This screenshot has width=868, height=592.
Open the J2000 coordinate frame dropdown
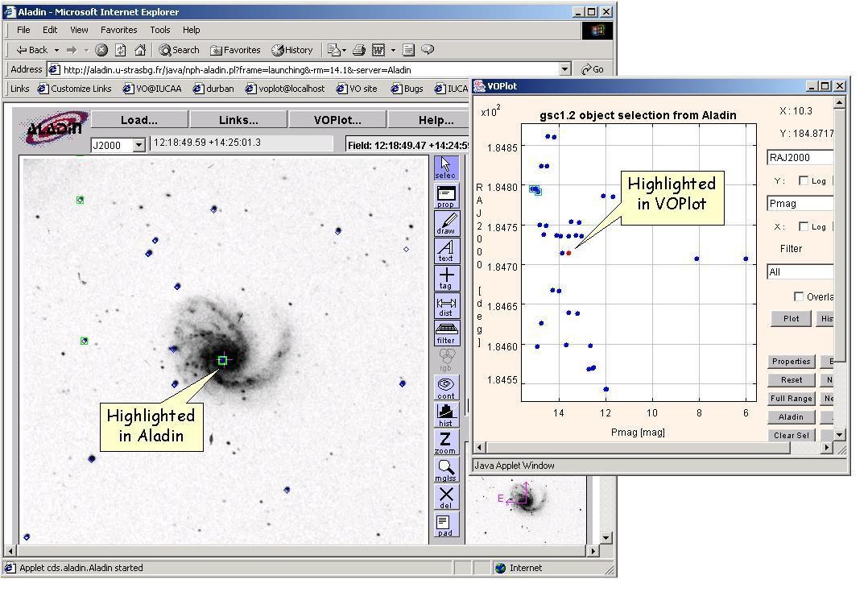coord(138,146)
